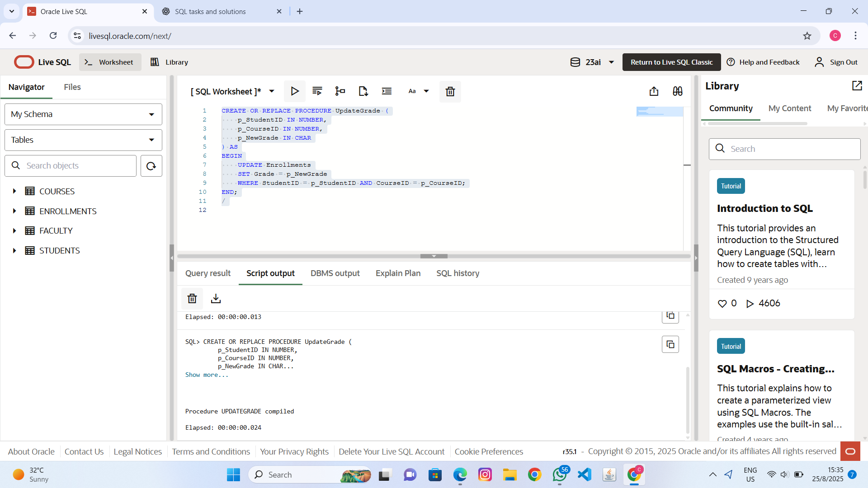Click the find binoculars icon

(677, 91)
